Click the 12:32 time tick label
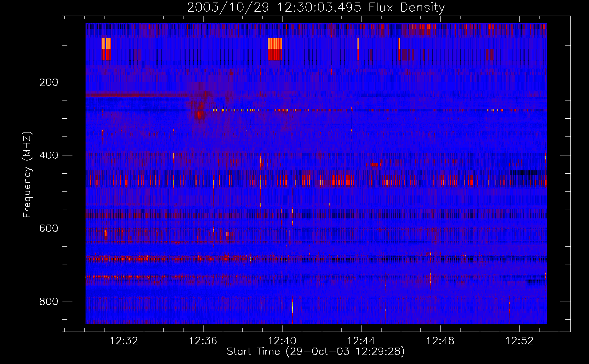589x364 pixels. (x=124, y=341)
